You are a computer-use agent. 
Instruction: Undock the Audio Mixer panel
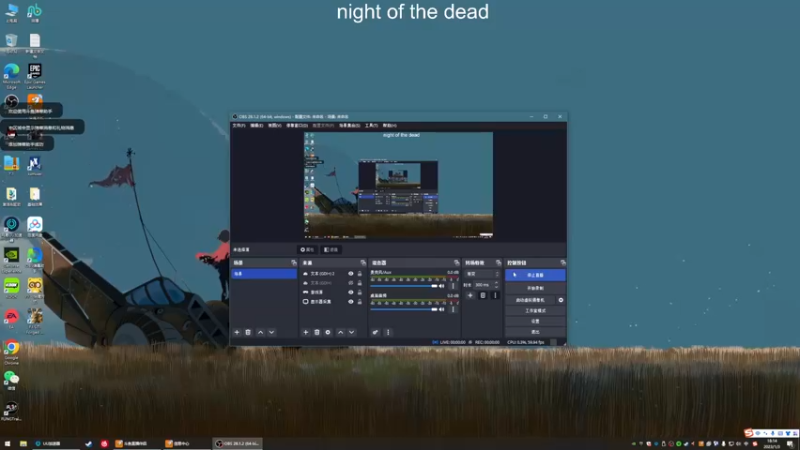pyautogui.click(x=456, y=263)
